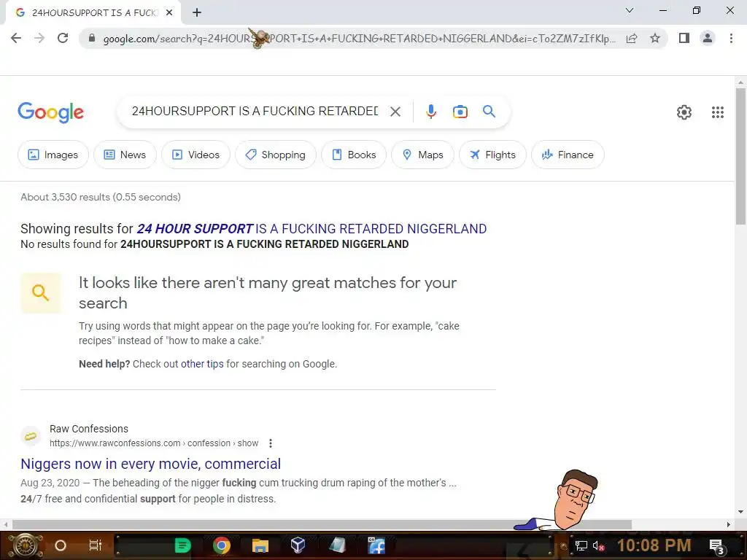Open the Raw Confessions result title link
This screenshot has height=560, width=747.
150,464
